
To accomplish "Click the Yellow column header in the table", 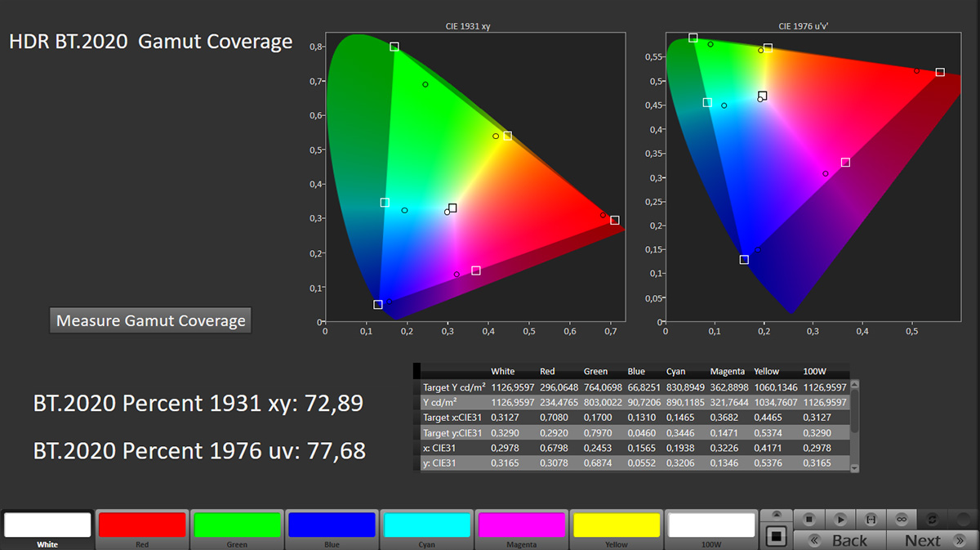I will tap(767, 371).
